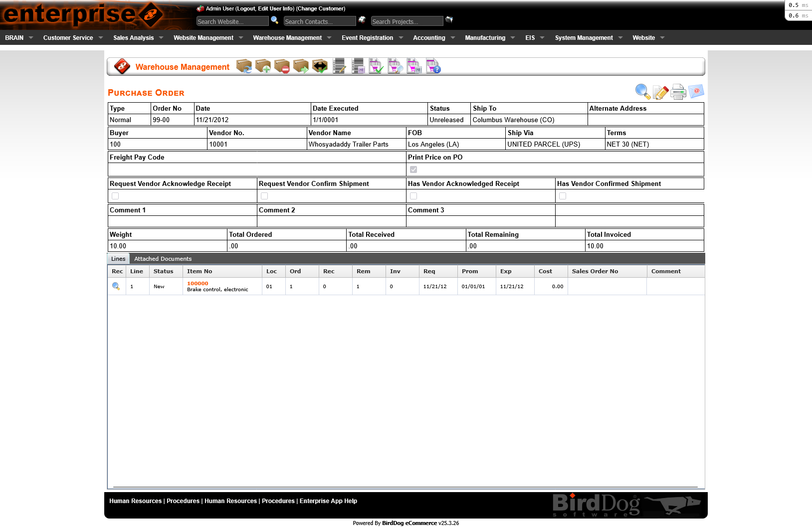
Task: Open the Warehouse Management dropdown menu
Action: click(x=288, y=37)
